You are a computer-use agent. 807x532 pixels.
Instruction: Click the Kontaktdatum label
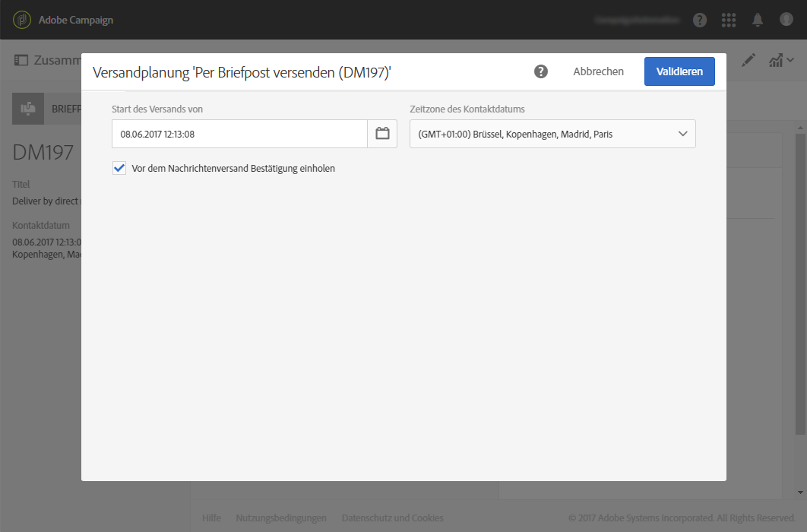click(x=41, y=226)
